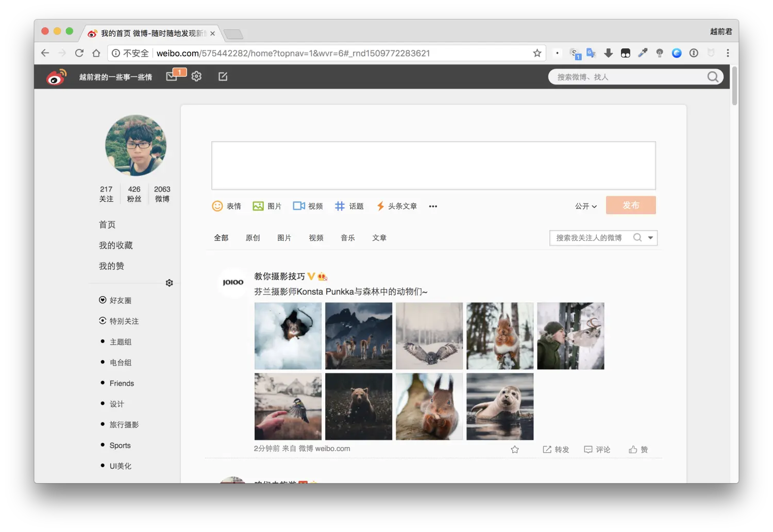Click the search icon in followed-posts search
Viewport: 773px width, 532px height.
(x=637, y=237)
